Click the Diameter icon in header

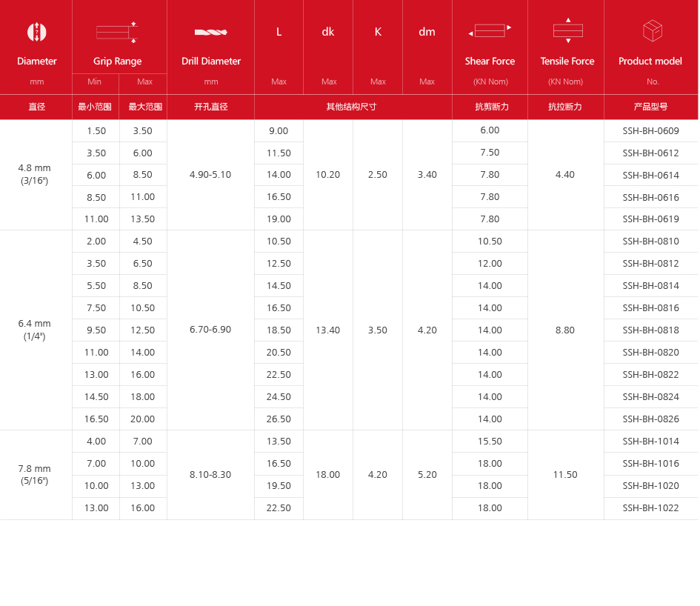tap(36, 32)
